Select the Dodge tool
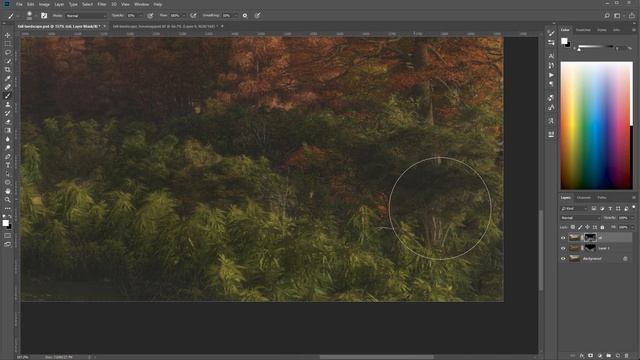640x360 pixels. (7, 148)
